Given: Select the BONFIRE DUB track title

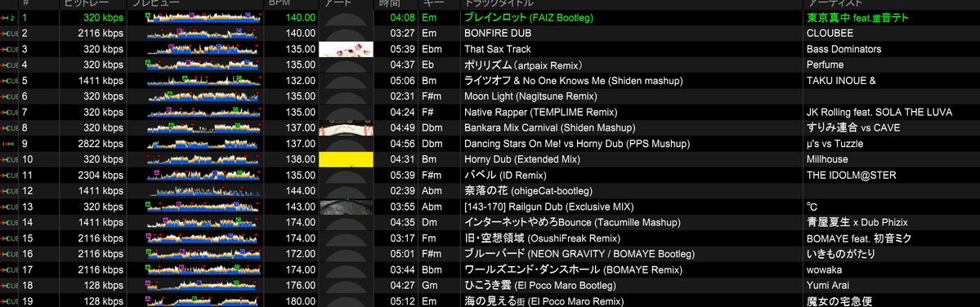Looking at the screenshot, I should (497, 33).
